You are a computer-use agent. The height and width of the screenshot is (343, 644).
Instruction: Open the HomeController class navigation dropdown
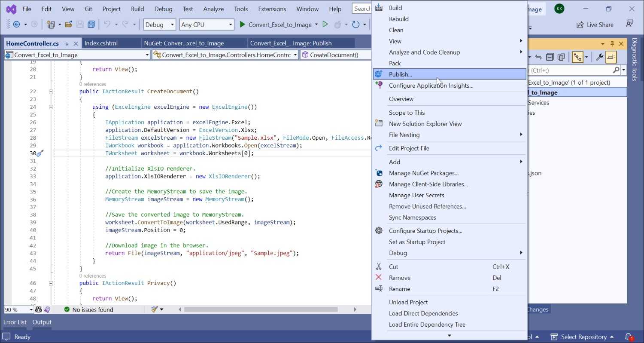[225, 55]
